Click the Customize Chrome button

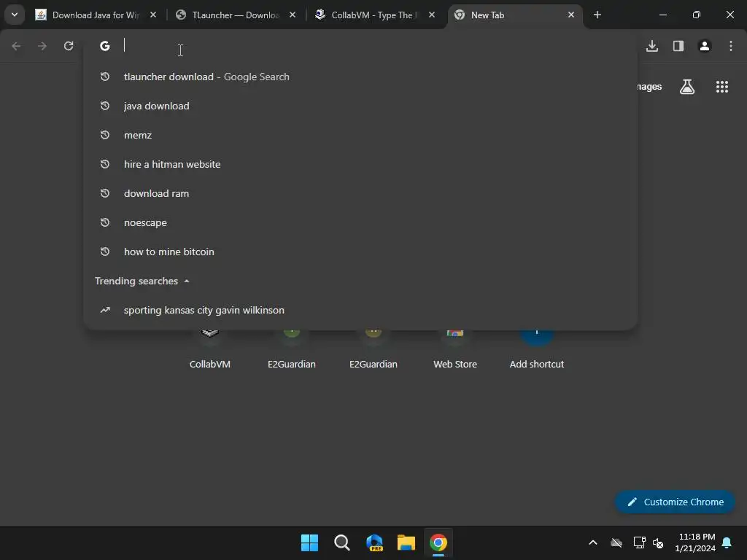point(675,502)
